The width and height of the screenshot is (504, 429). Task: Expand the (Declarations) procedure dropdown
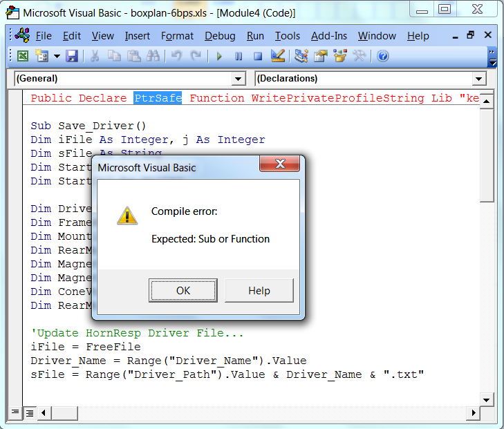[478, 79]
